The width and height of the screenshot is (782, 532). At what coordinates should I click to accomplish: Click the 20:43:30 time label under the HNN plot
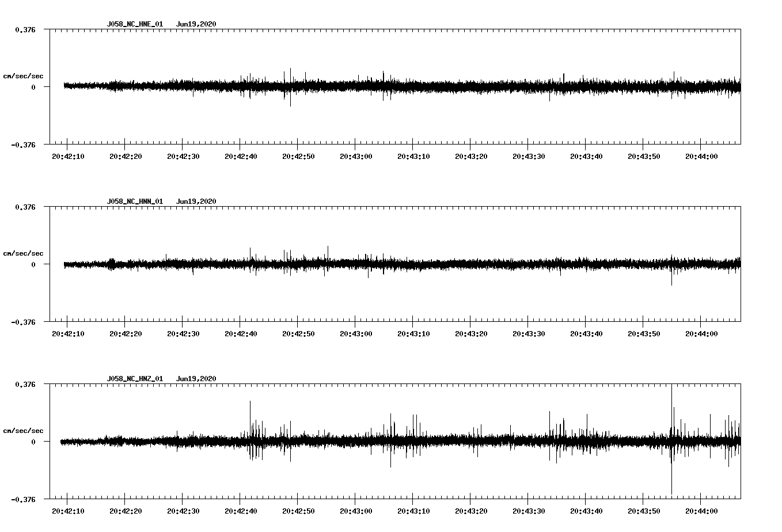pos(529,333)
